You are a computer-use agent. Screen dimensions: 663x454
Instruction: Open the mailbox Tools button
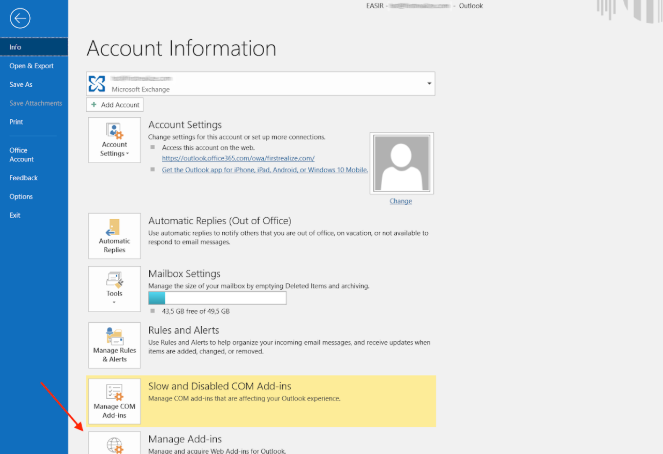[x=114, y=289]
